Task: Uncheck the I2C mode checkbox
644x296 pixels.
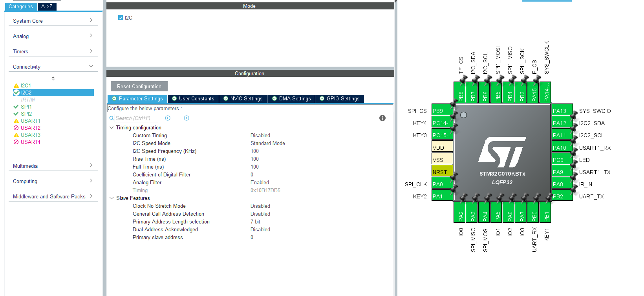Action: click(x=121, y=18)
